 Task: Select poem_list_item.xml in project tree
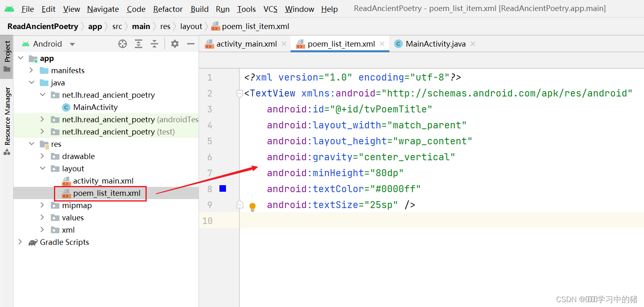pyautogui.click(x=107, y=193)
